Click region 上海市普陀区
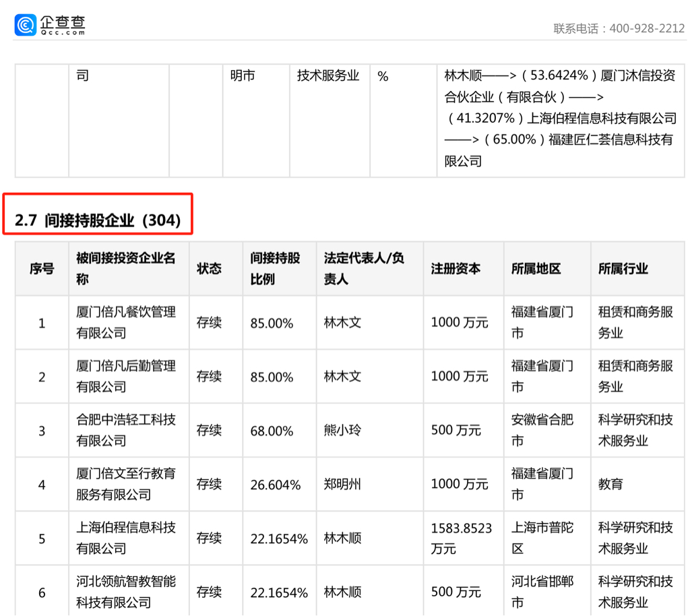 coord(542,538)
